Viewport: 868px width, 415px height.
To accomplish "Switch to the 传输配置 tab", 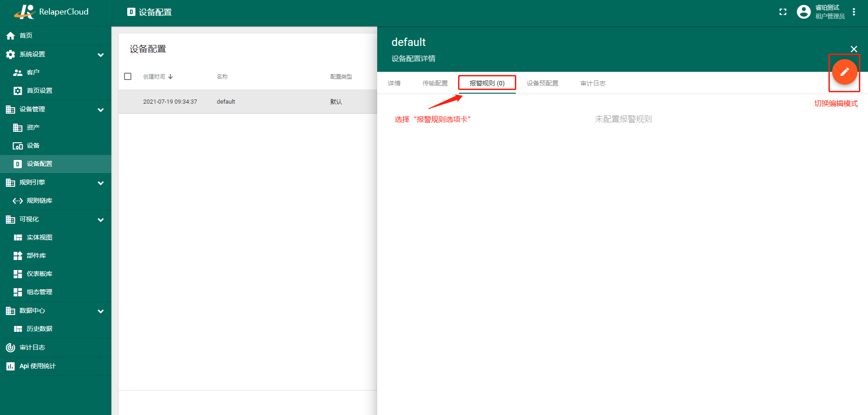I will coord(435,83).
